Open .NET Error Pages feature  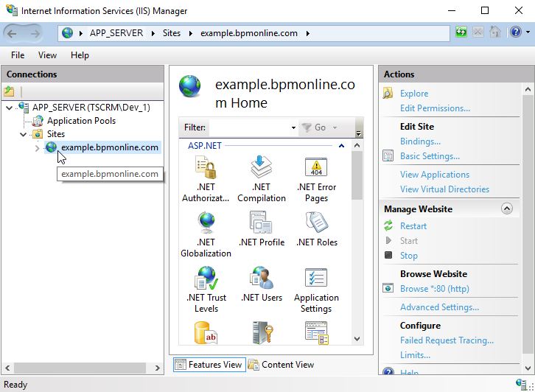[316, 179]
